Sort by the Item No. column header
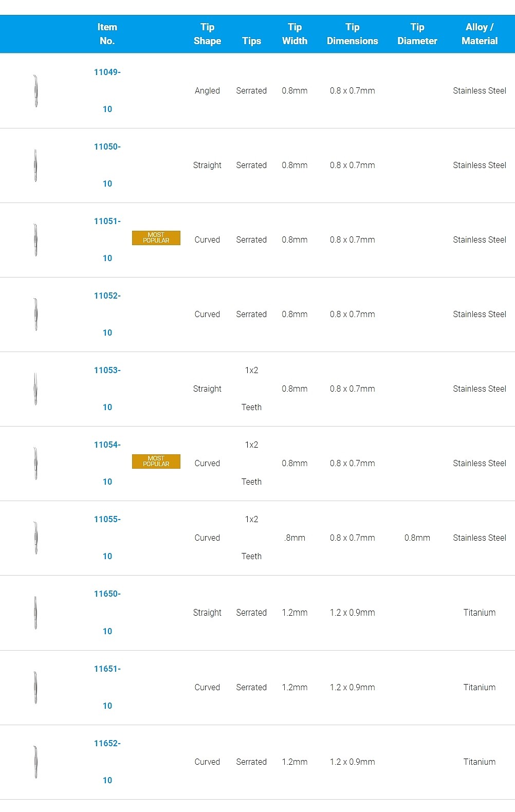 107,34
